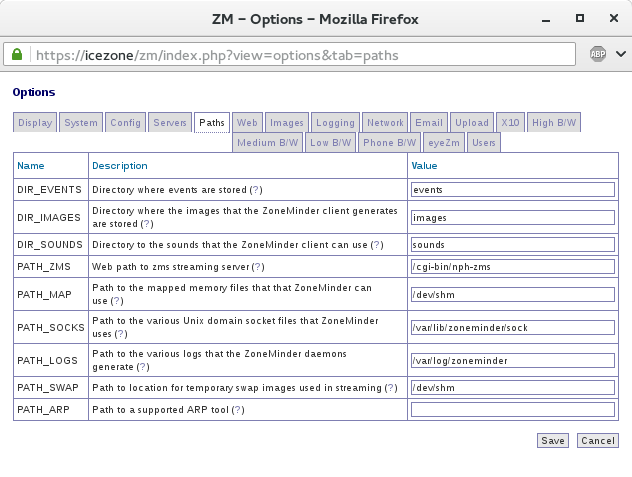Open the High B/W tab
The height and width of the screenshot is (477, 632).
coord(554,123)
